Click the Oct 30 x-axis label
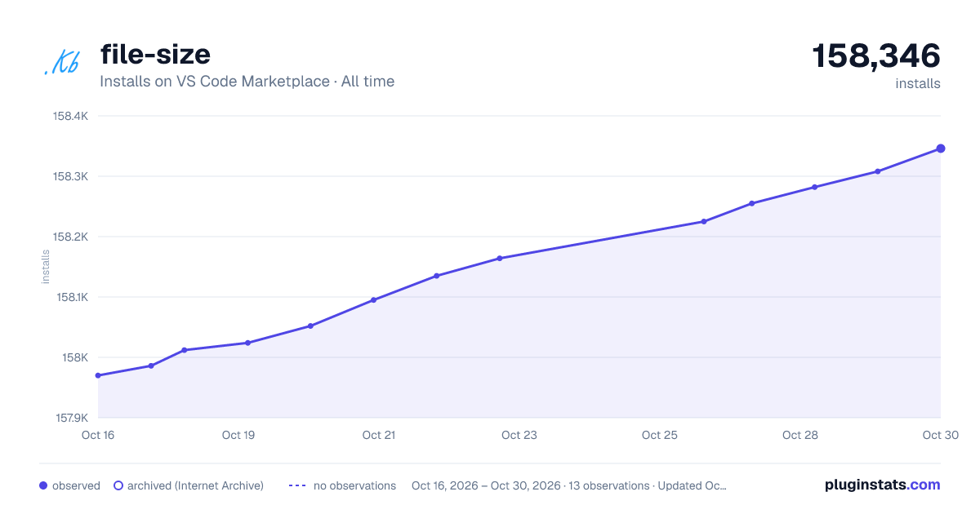This screenshot has height=514, width=980. (939, 435)
